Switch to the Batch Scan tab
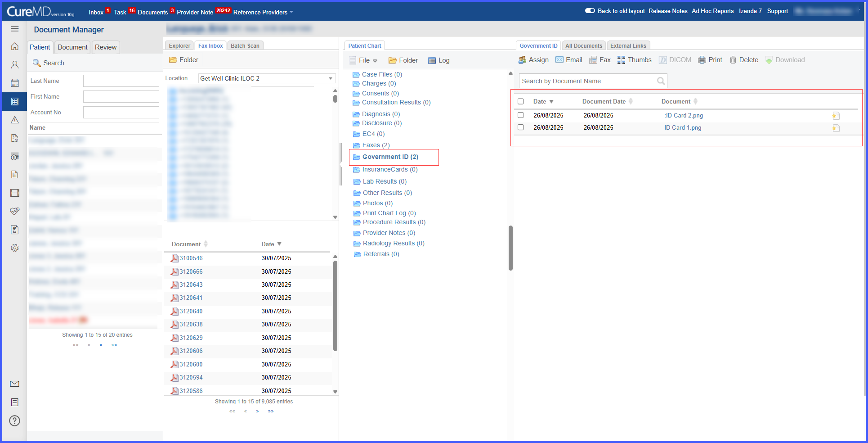This screenshot has width=868, height=443. click(x=245, y=45)
